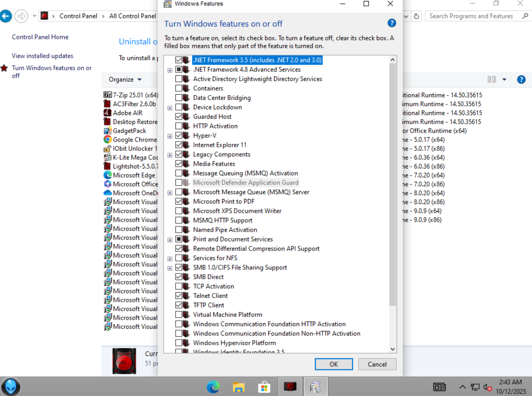The height and width of the screenshot is (396, 532).
Task: Click OK in Windows Features dialog
Action: [334, 364]
